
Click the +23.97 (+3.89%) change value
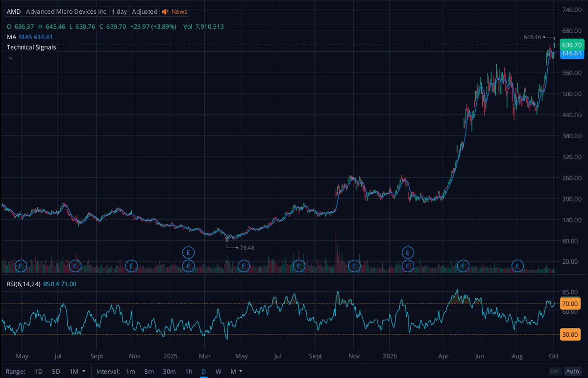click(x=152, y=26)
